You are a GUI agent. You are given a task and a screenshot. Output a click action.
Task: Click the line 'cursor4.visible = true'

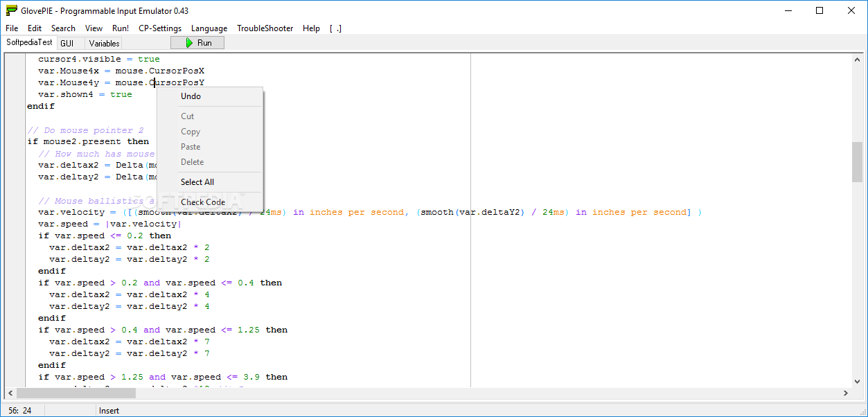(99, 60)
